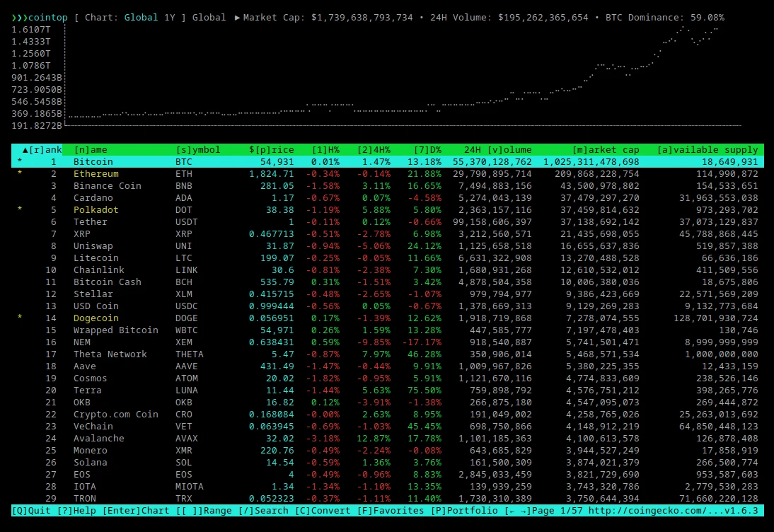
Task: Sort by 24H [v]olume column header
Action: coord(497,149)
